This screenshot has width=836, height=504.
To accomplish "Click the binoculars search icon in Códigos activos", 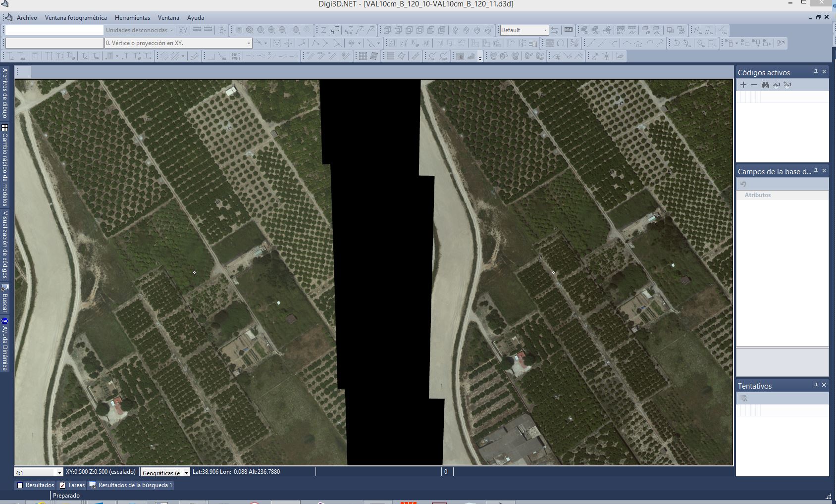I will tap(765, 85).
